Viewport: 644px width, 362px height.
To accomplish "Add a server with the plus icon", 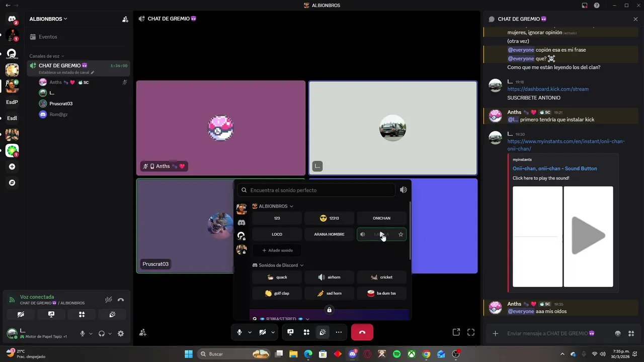I will click(x=12, y=166).
